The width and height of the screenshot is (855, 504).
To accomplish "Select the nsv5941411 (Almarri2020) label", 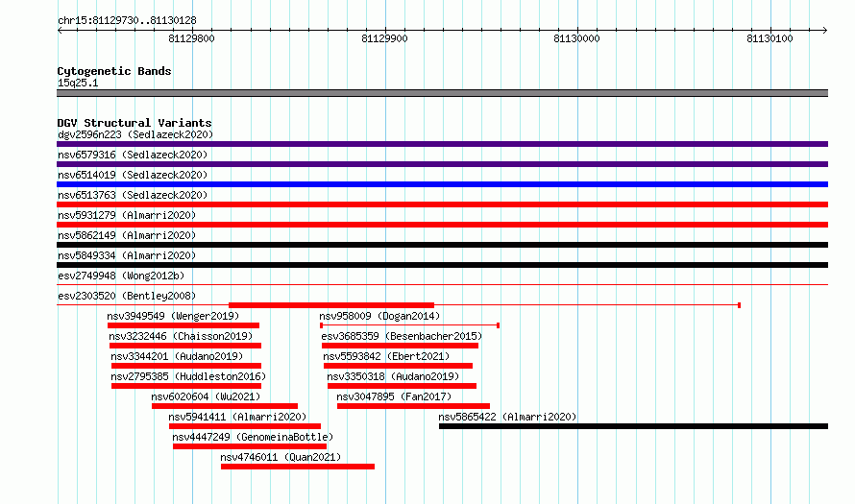I will pyautogui.click(x=237, y=417).
